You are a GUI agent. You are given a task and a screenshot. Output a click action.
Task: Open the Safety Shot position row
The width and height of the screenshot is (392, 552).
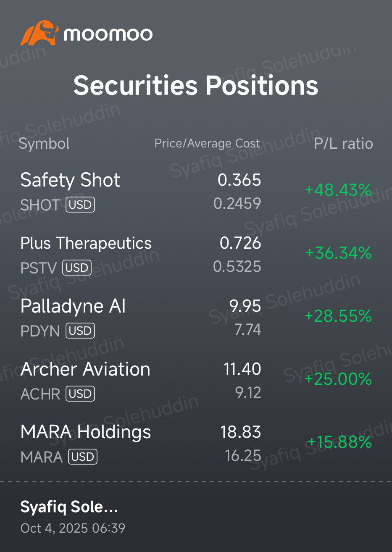point(196,191)
